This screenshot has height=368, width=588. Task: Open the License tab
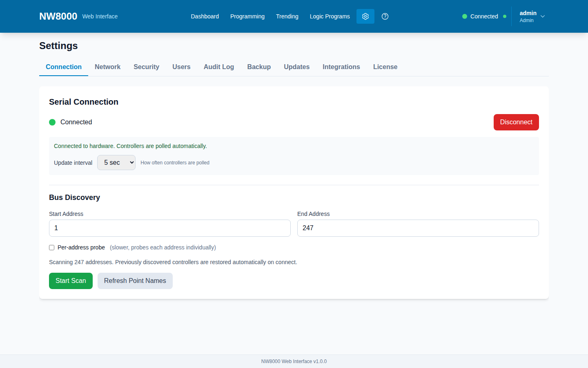click(385, 67)
